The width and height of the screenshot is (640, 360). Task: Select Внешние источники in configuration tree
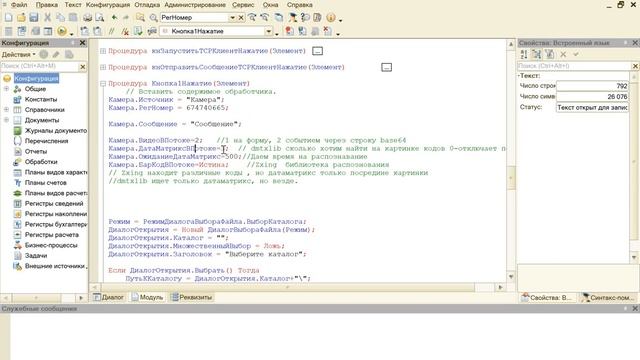pos(56,266)
